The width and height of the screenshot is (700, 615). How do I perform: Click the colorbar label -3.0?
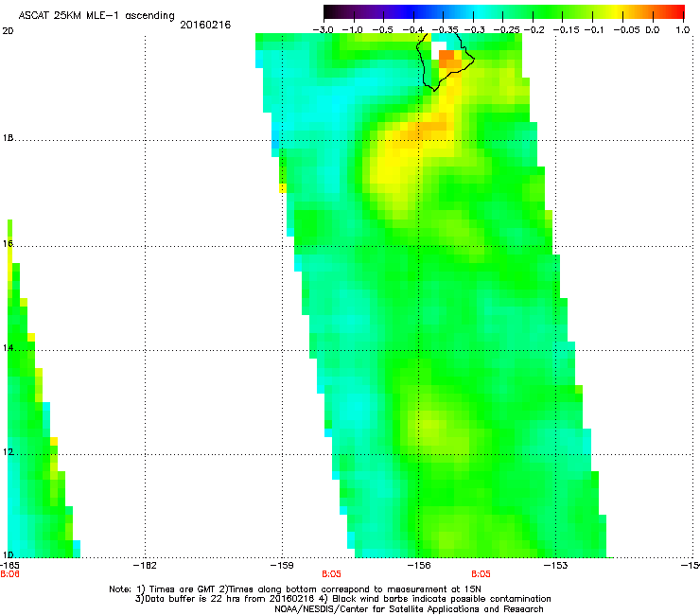323,30
